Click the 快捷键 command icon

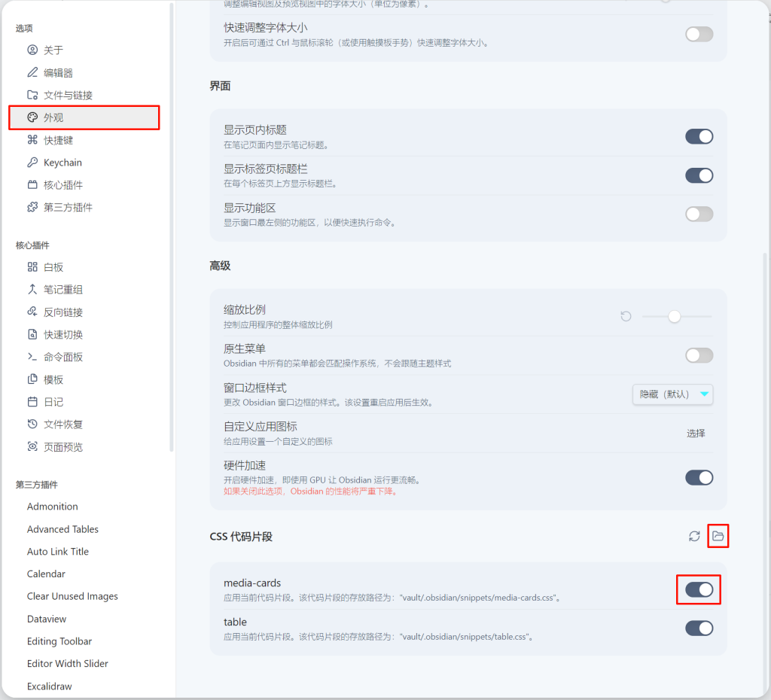coord(32,140)
